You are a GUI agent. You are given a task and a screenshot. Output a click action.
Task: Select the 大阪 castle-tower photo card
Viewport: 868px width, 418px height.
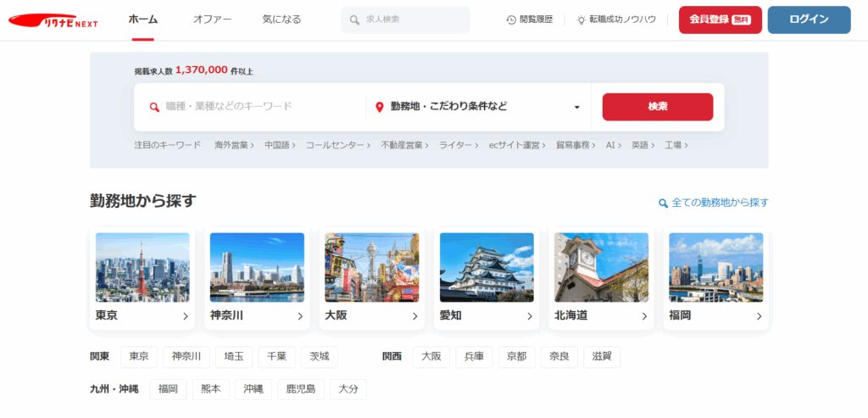click(x=372, y=267)
